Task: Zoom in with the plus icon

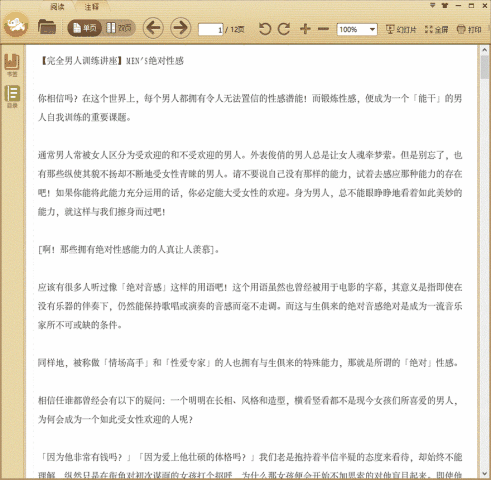Action: tap(305, 29)
